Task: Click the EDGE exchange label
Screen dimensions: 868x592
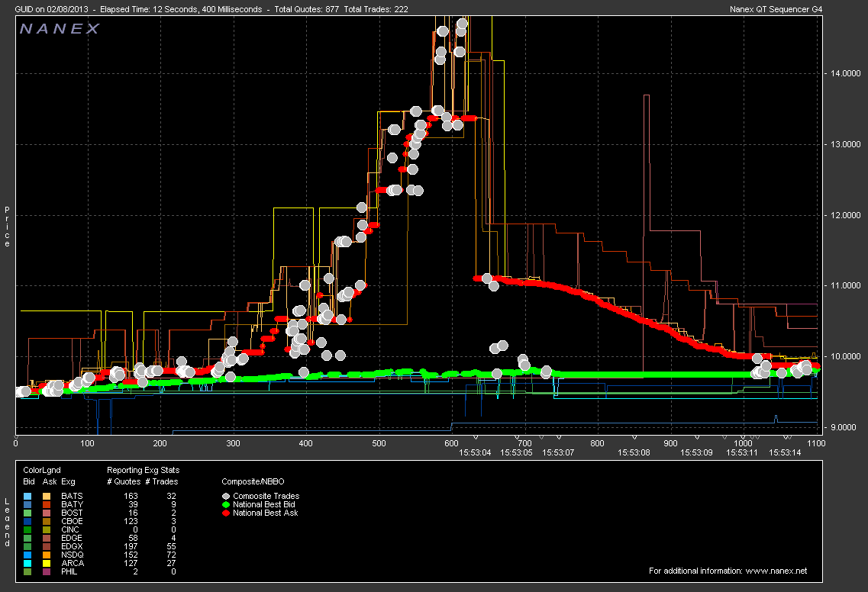Action: pyautogui.click(x=72, y=538)
